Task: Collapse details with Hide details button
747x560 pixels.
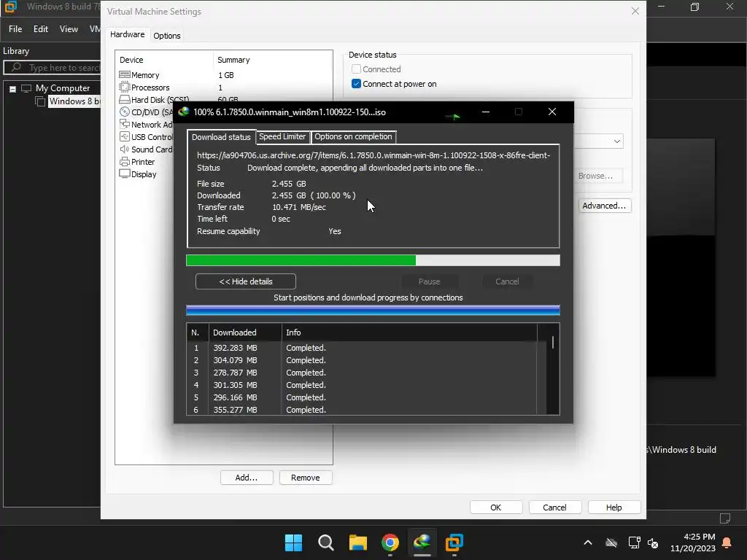Action: pos(245,281)
